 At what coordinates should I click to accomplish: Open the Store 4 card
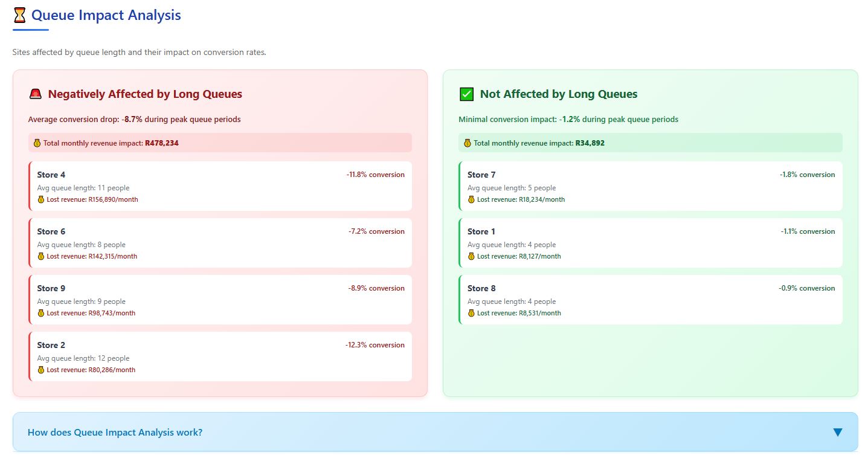click(220, 186)
